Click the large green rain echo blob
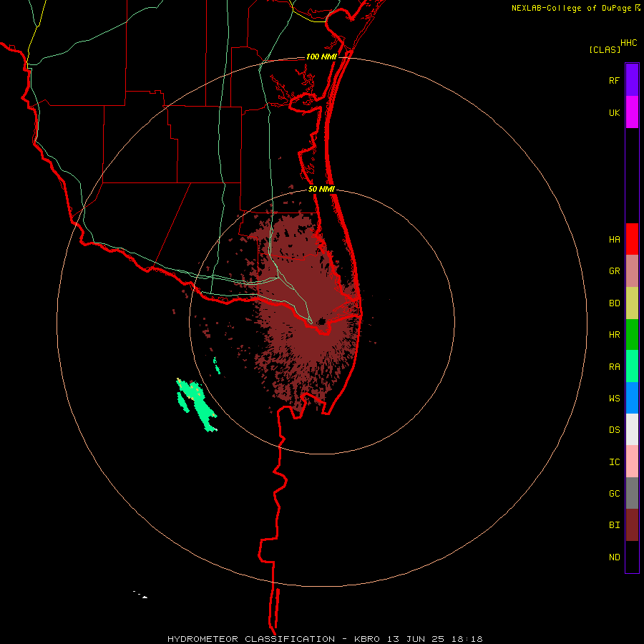The height and width of the screenshot is (644, 644). point(199,406)
